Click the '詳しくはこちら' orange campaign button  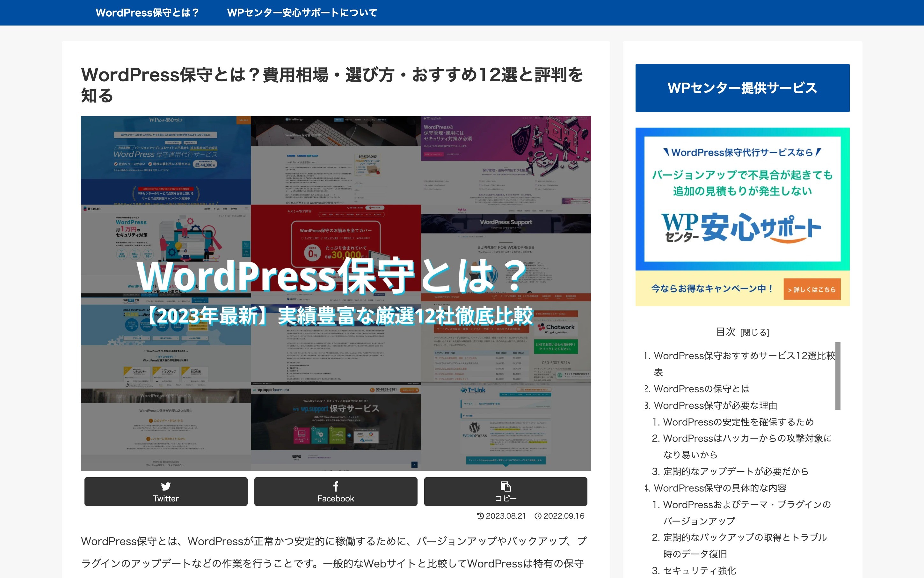coord(812,289)
